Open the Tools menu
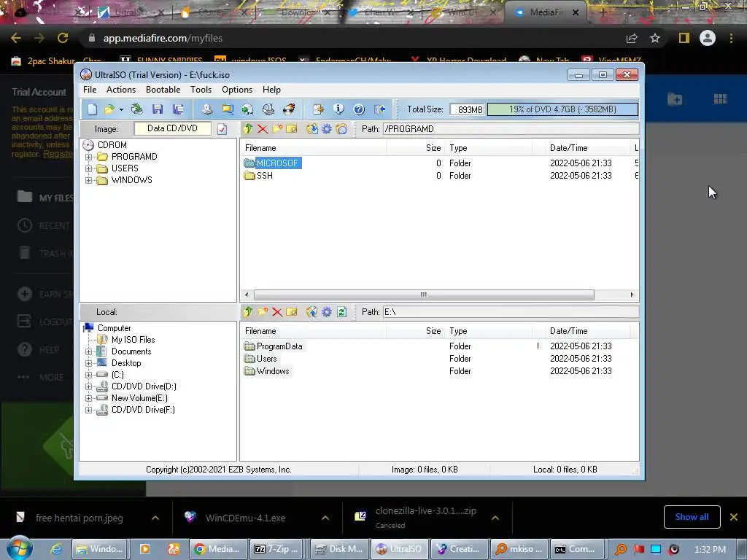Viewport: 747px width, 560px height. (x=201, y=90)
